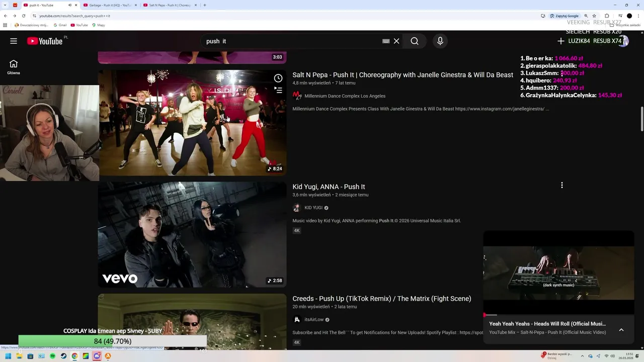
Task: Open 'Kid Yugi, ANNA - Push It' title
Action: (329, 187)
